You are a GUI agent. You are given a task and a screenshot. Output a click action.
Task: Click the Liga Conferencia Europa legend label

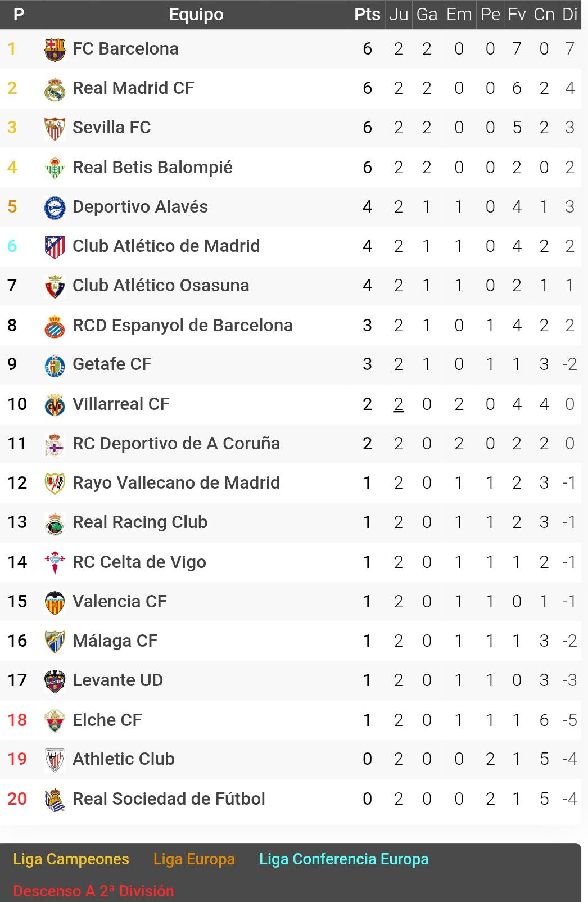343,859
